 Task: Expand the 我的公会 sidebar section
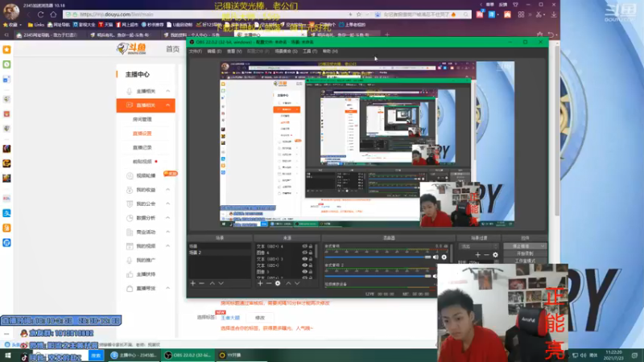(168, 204)
